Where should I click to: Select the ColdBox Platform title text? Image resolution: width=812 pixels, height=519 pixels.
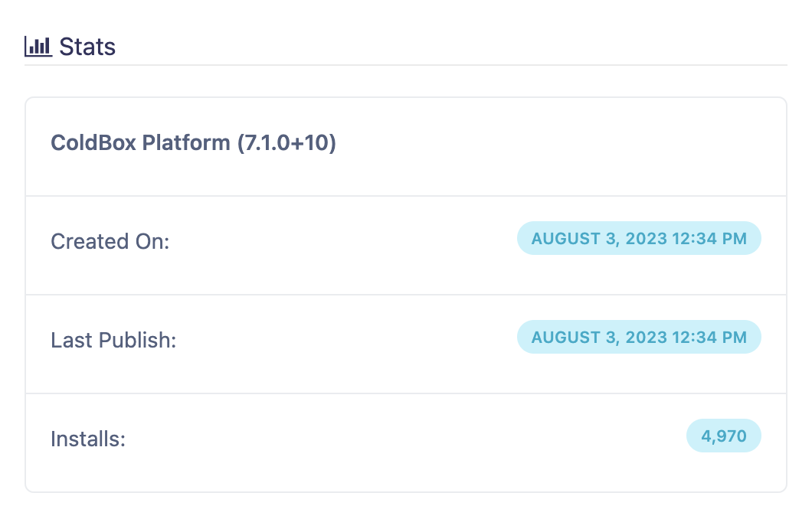coord(140,143)
